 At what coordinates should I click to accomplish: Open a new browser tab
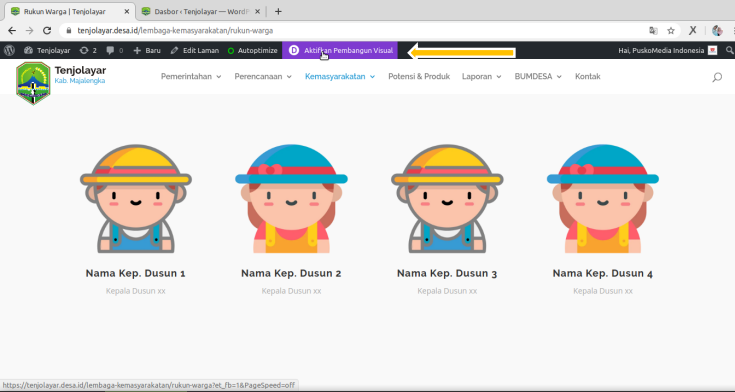point(278,11)
